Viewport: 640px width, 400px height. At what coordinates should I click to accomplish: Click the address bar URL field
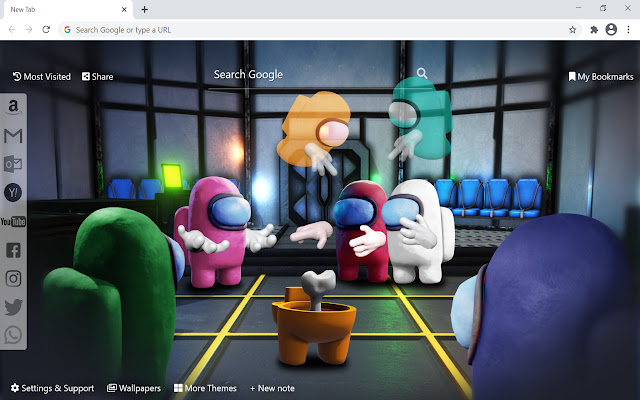(x=320, y=30)
